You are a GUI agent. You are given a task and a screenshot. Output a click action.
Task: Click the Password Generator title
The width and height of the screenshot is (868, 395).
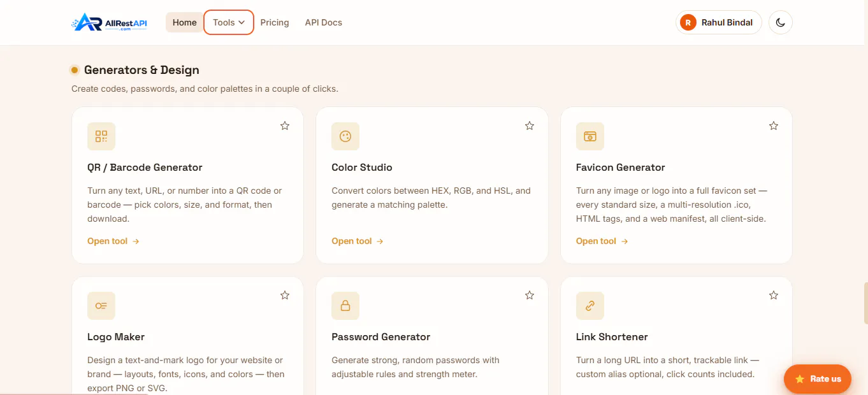tap(381, 337)
